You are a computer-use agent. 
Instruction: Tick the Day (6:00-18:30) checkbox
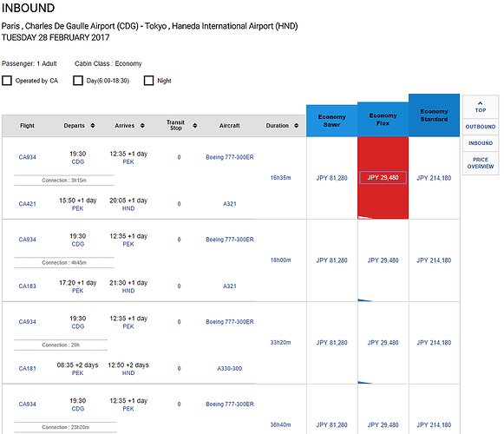click(x=78, y=81)
